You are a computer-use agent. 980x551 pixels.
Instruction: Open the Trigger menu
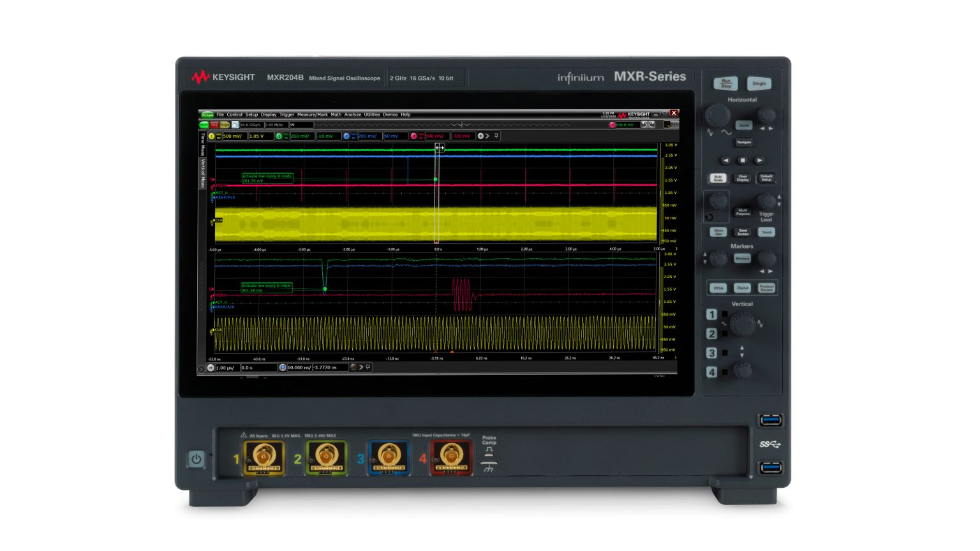click(286, 115)
